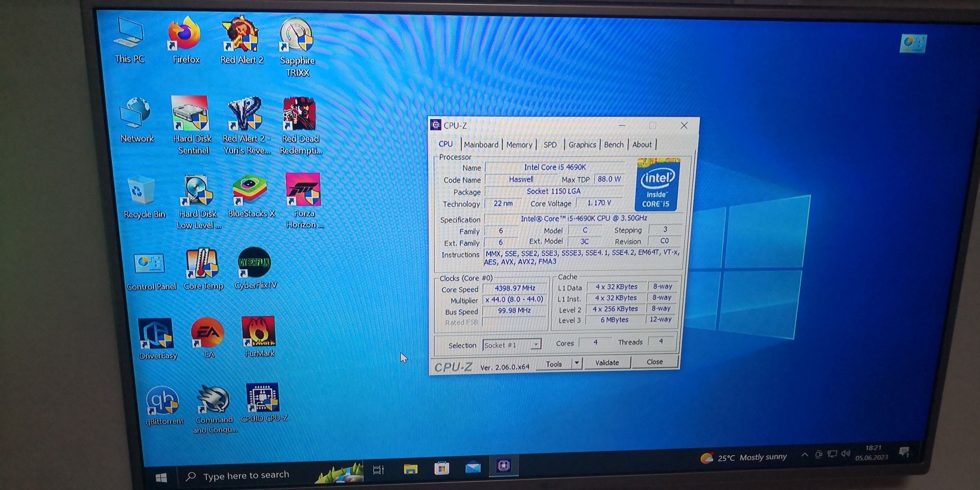
Task: Click the CPU-Z taskbar button
Action: tap(503, 465)
